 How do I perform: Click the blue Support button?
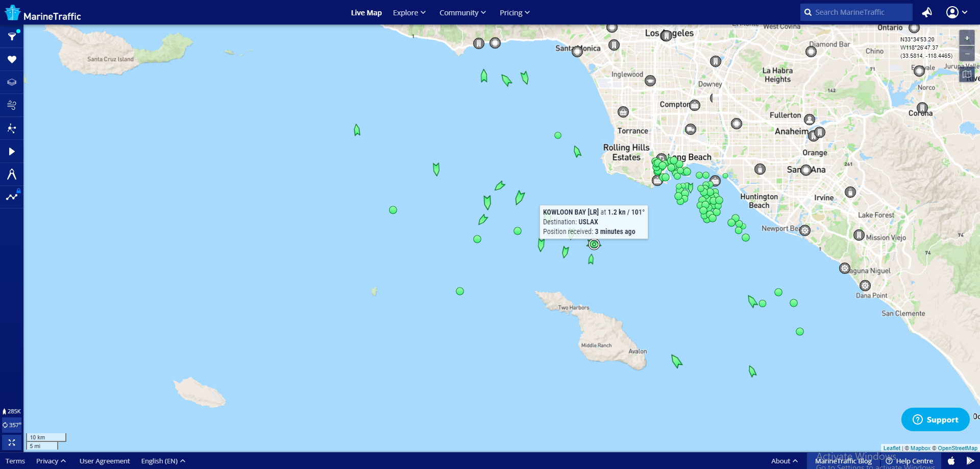[x=935, y=419]
